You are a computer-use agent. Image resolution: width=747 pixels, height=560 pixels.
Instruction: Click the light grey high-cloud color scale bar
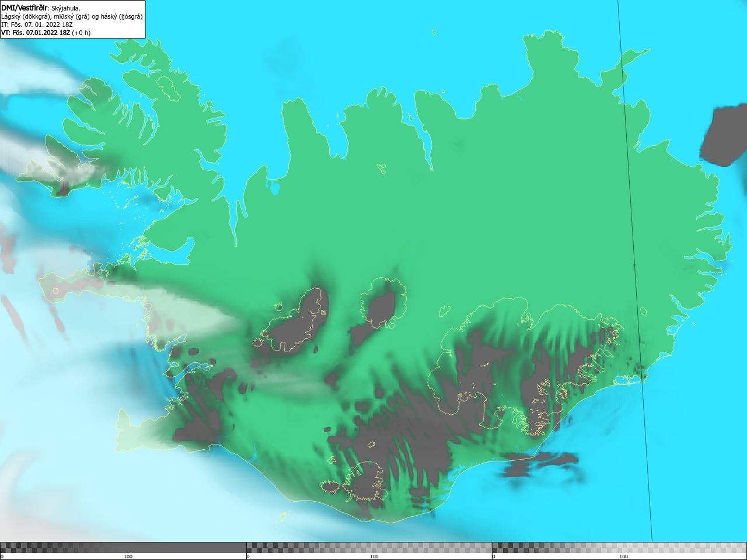coord(619,548)
